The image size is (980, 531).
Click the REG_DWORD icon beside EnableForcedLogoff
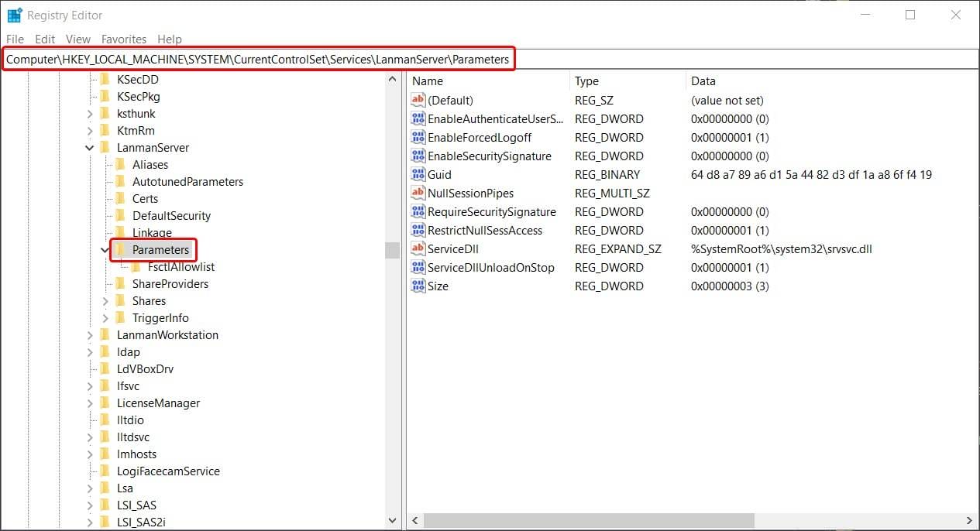coord(418,137)
